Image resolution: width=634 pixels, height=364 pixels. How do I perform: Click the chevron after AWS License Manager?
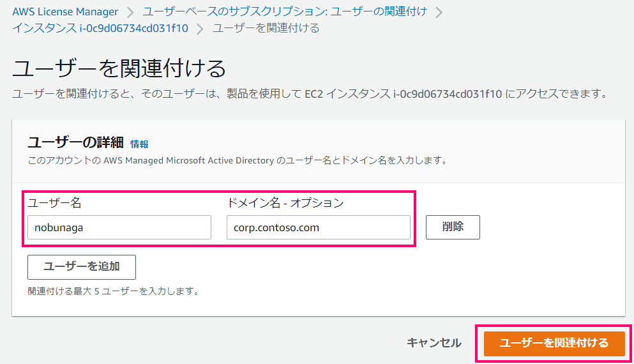point(130,12)
